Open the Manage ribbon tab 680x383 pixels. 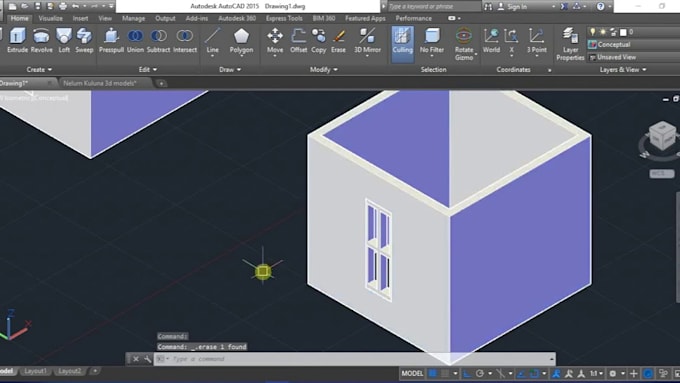point(133,18)
